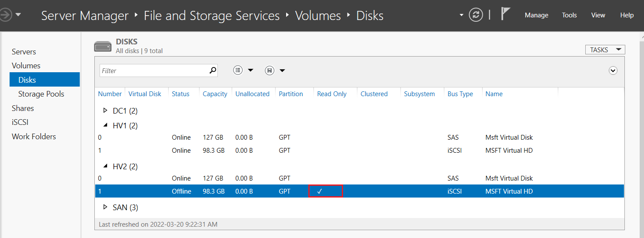Viewport: 644px width, 238px height.
Task: Open the Manage menu
Action: pyautogui.click(x=536, y=15)
